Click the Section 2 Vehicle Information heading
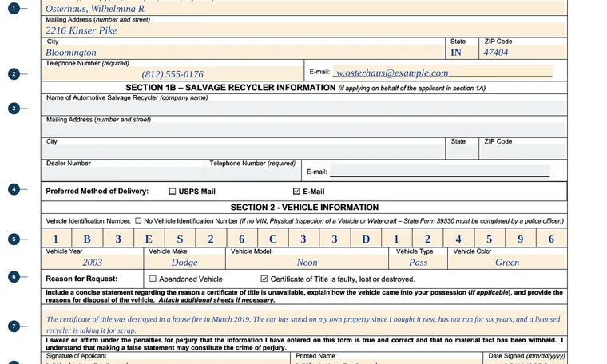 (x=304, y=207)
